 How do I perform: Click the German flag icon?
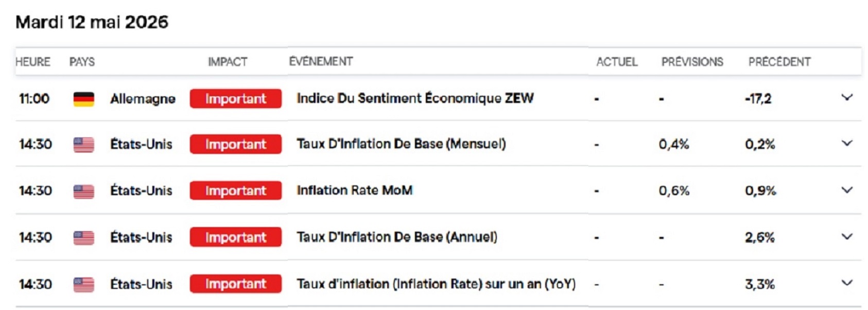(83, 99)
